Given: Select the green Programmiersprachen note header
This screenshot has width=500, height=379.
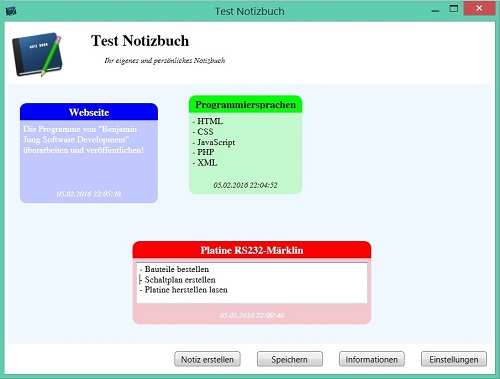Looking at the screenshot, I should coord(245,104).
